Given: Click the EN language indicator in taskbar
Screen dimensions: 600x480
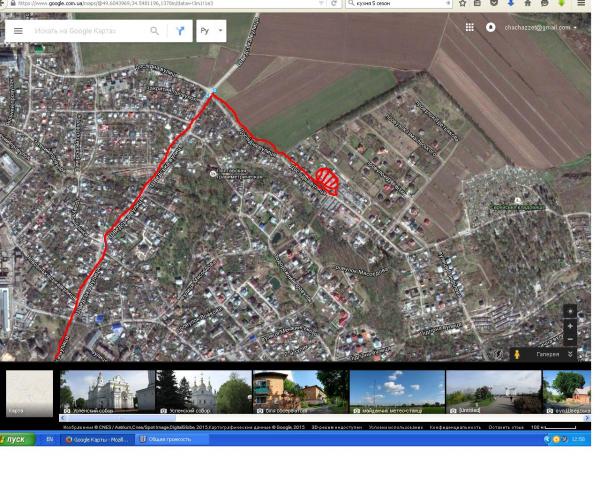Looking at the screenshot, I should click(50, 439).
